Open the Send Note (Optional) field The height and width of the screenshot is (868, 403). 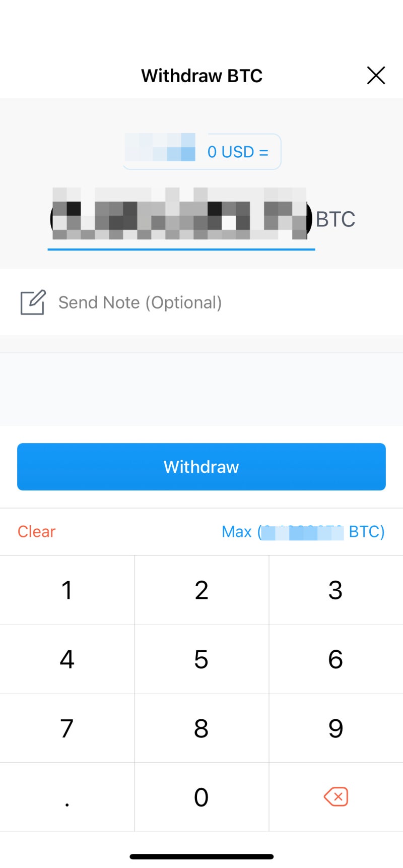[x=201, y=302]
